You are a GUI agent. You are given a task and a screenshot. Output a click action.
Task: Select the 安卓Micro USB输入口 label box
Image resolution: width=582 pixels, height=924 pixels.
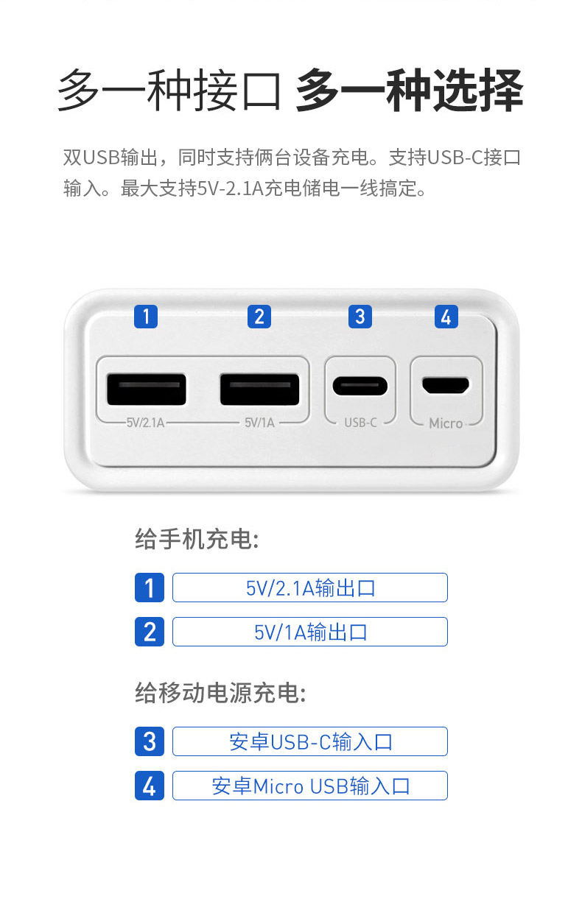310,786
